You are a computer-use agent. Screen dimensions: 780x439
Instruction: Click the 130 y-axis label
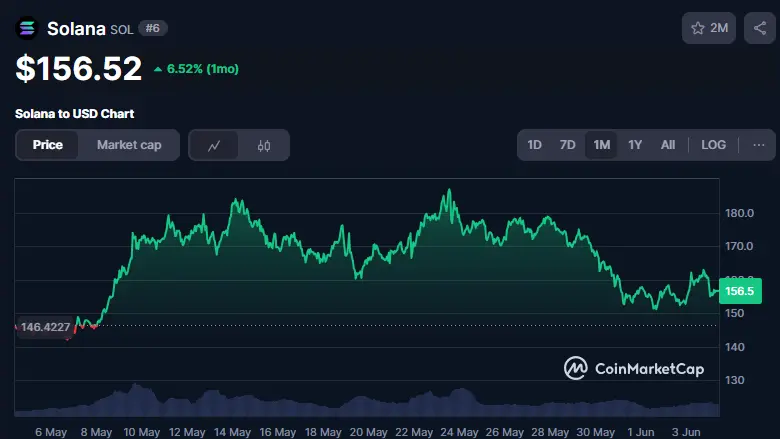[735, 380]
